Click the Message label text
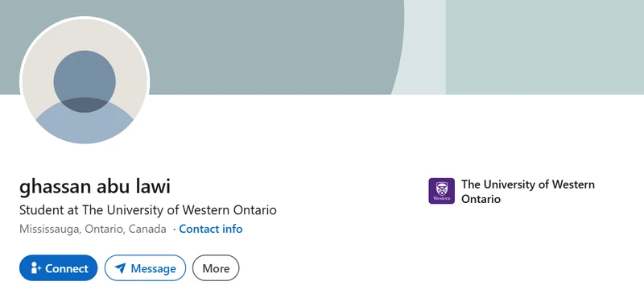This screenshot has width=644, height=294. tap(153, 269)
